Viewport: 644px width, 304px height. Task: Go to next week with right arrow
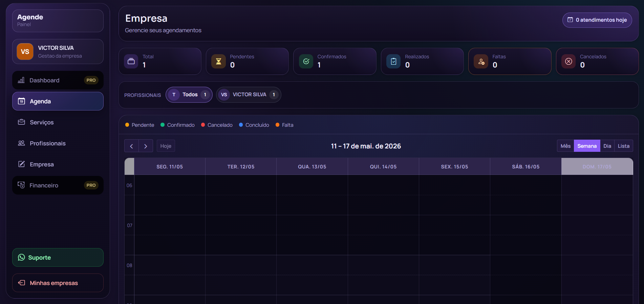146,146
